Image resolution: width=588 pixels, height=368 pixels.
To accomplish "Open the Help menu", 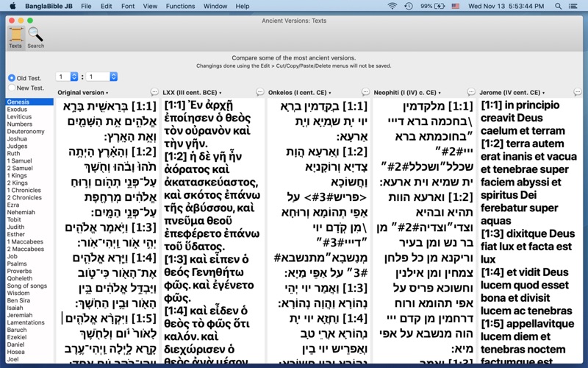I will 243,6.
